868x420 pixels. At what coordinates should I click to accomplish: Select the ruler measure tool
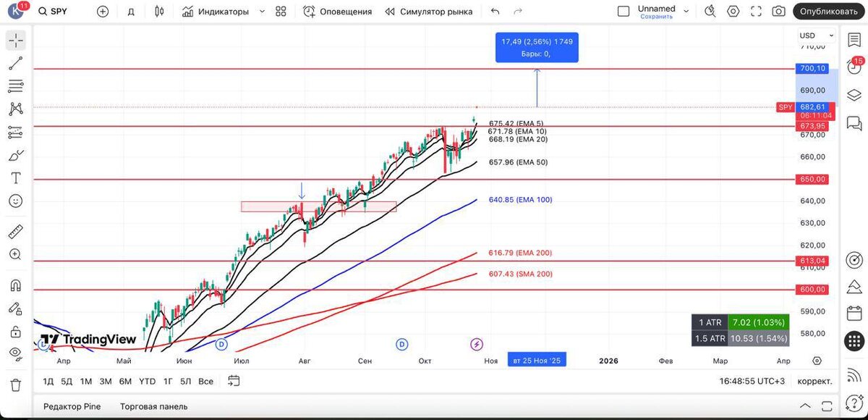[x=16, y=232]
